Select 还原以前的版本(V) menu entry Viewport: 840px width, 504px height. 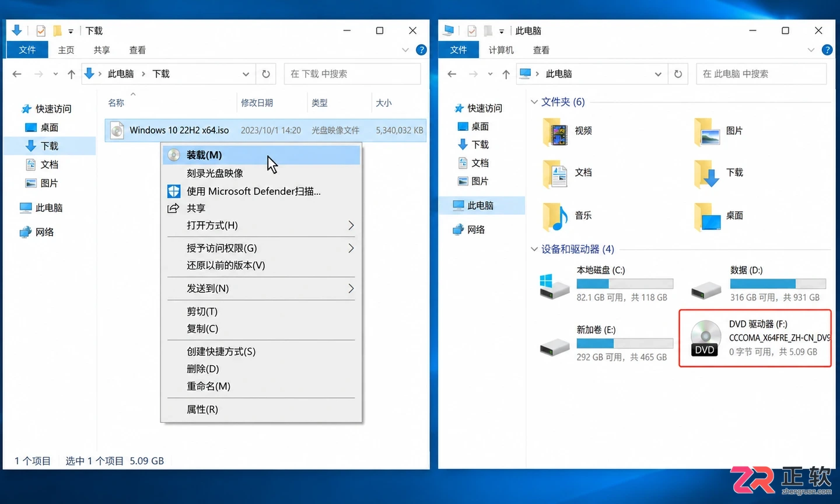261,265
